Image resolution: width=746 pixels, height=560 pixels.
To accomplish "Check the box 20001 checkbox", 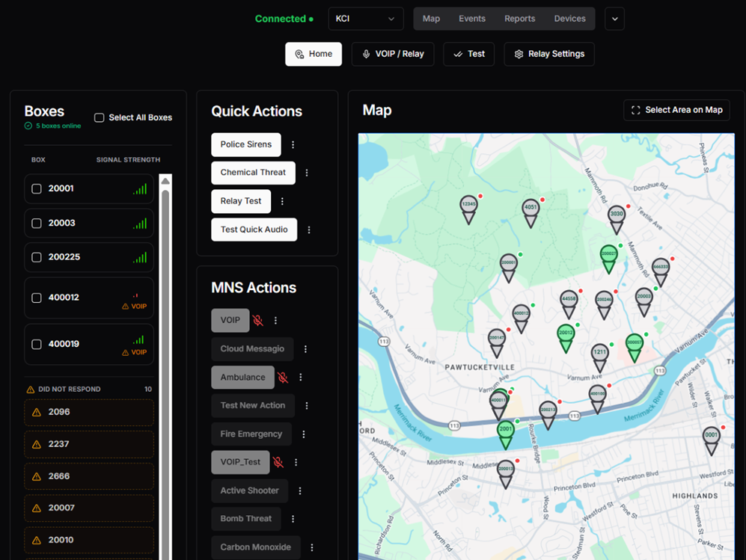I will point(37,188).
